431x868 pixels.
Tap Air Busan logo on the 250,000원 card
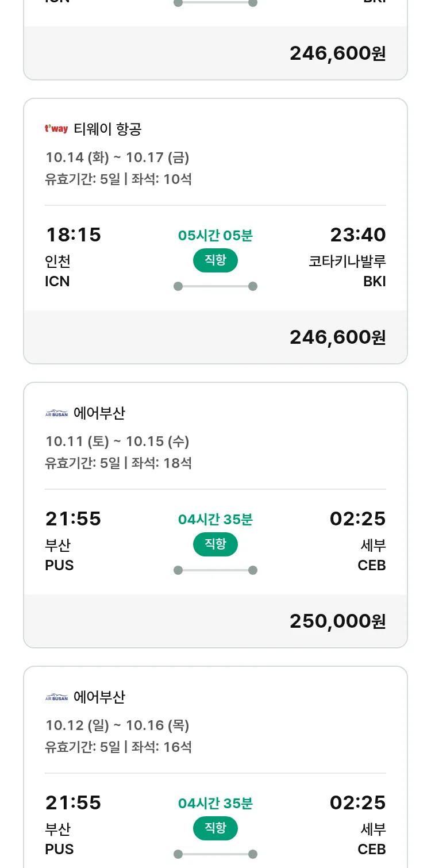click(56, 413)
